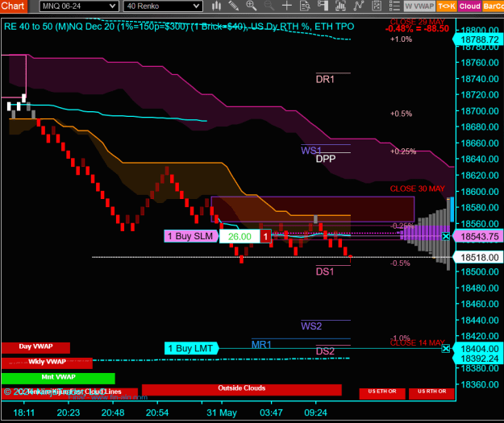
Task: Click the DR1 pivot label
Action: pos(325,79)
